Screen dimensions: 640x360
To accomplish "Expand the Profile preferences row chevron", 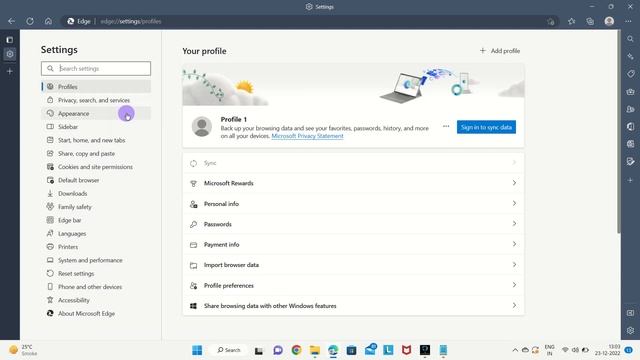I will [514, 285].
